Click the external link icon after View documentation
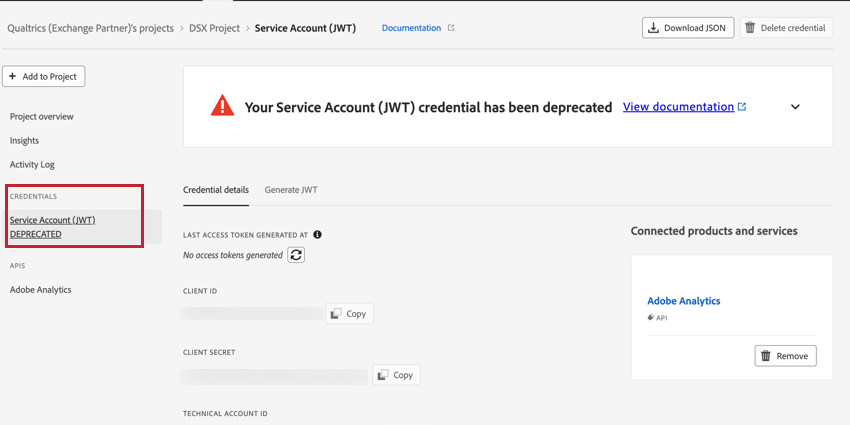This screenshot has height=425, width=850. tap(742, 107)
